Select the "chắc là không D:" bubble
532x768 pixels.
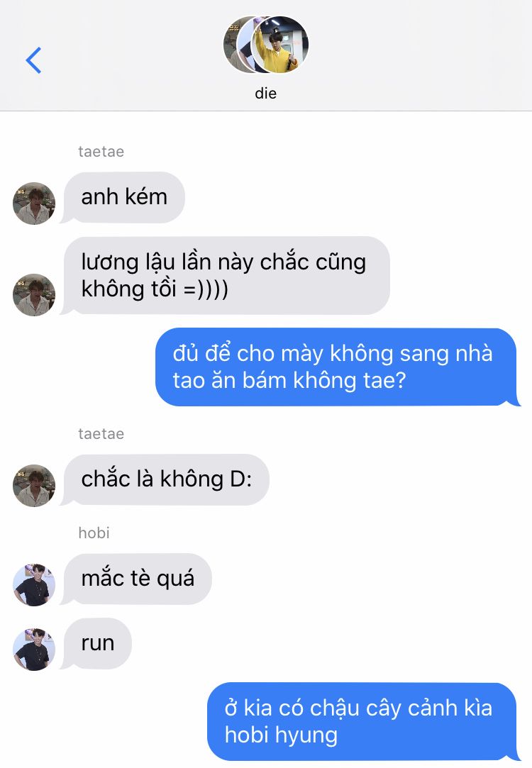(x=167, y=479)
